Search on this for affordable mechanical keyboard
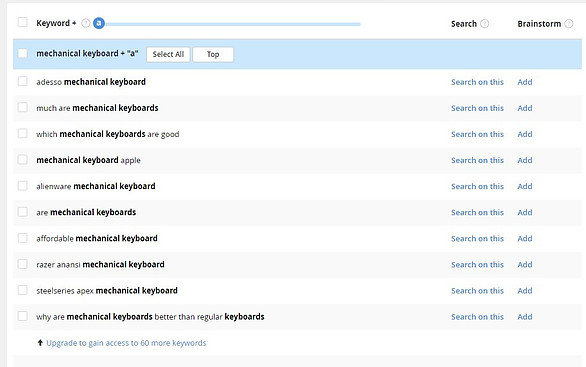 coord(477,238)
